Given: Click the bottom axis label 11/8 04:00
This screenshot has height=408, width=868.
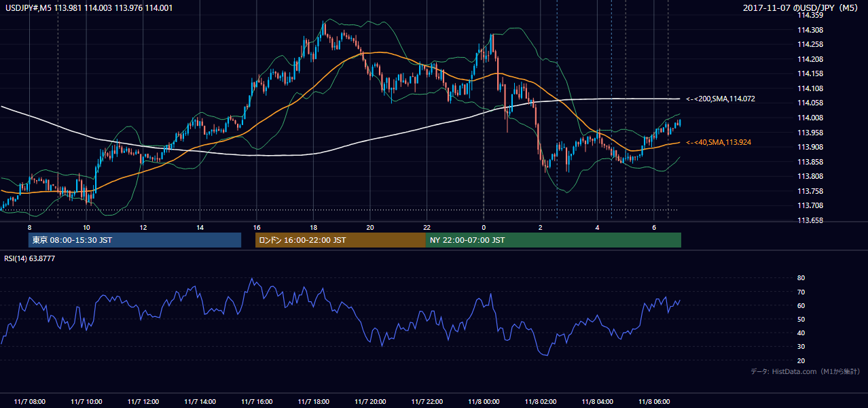Looking at the screenshot, I should (x=598, y=402).
